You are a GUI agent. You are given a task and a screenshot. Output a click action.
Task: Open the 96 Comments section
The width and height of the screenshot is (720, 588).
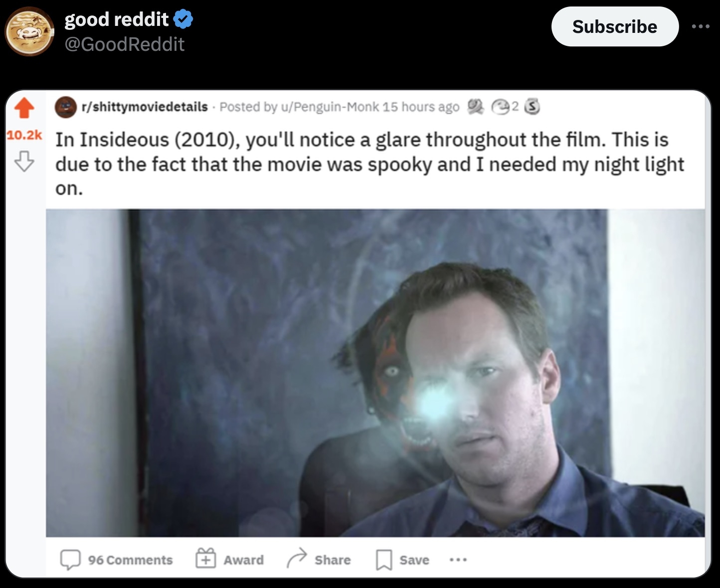coord(116,560)
